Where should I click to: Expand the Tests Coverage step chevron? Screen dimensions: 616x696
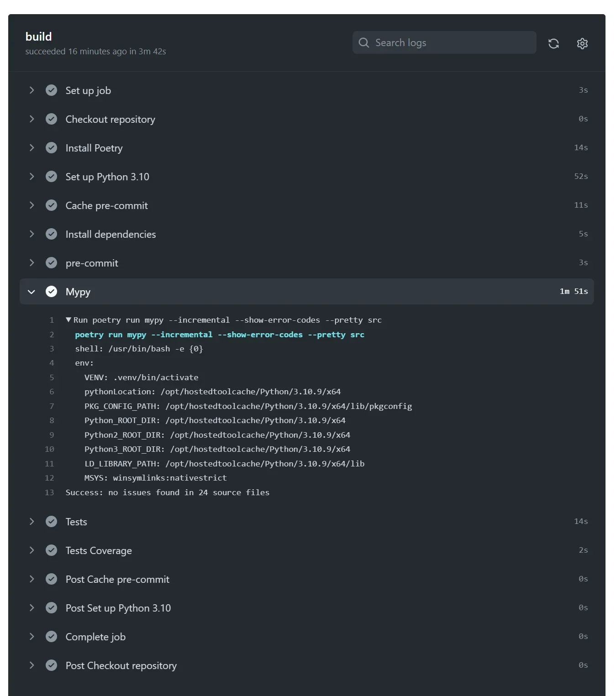32,550
